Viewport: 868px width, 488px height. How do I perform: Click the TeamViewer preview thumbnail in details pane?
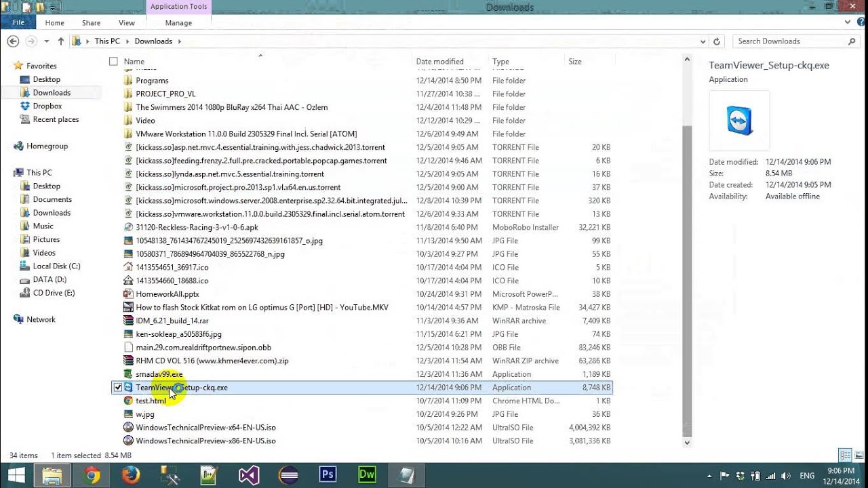pos(739,121)
